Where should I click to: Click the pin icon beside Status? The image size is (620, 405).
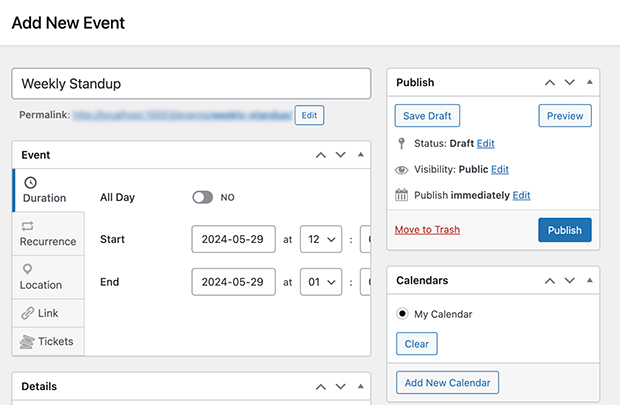401,143
